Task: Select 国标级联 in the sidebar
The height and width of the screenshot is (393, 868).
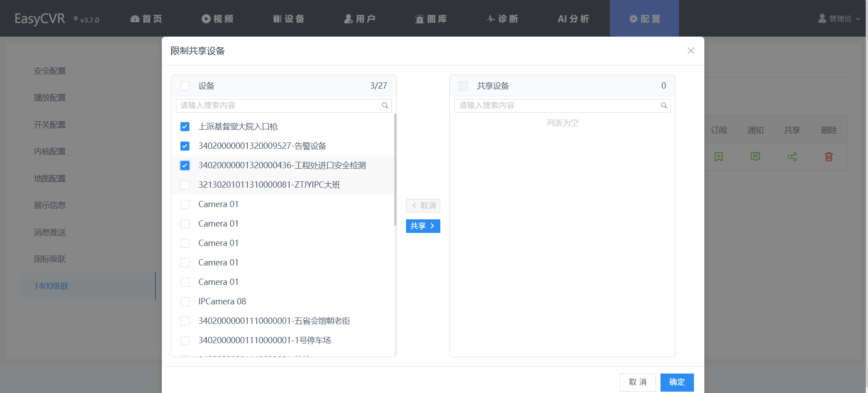Action: pos(50,259)
